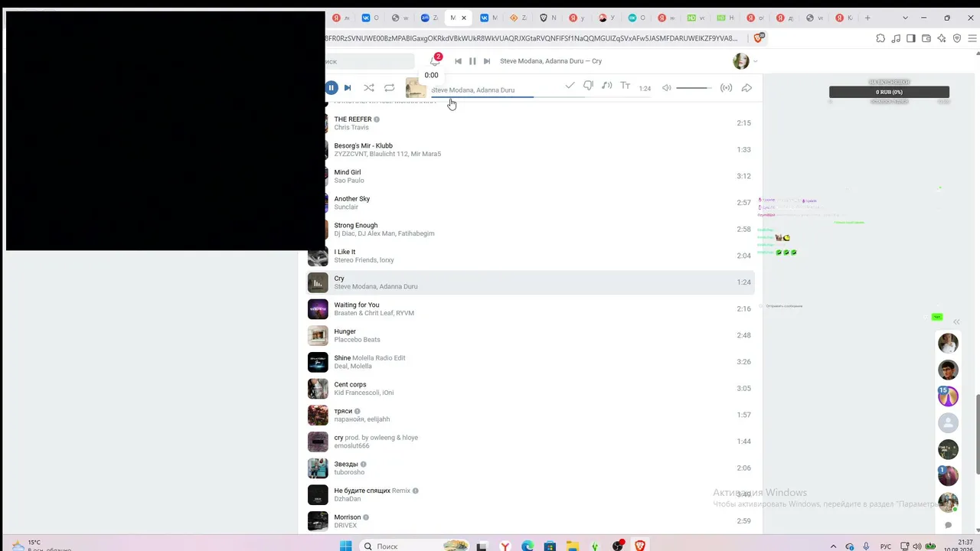Toggle broadcast music to status icon
Image resolution: width=980 pixels, height=551 pixels.
click(726, 88)
